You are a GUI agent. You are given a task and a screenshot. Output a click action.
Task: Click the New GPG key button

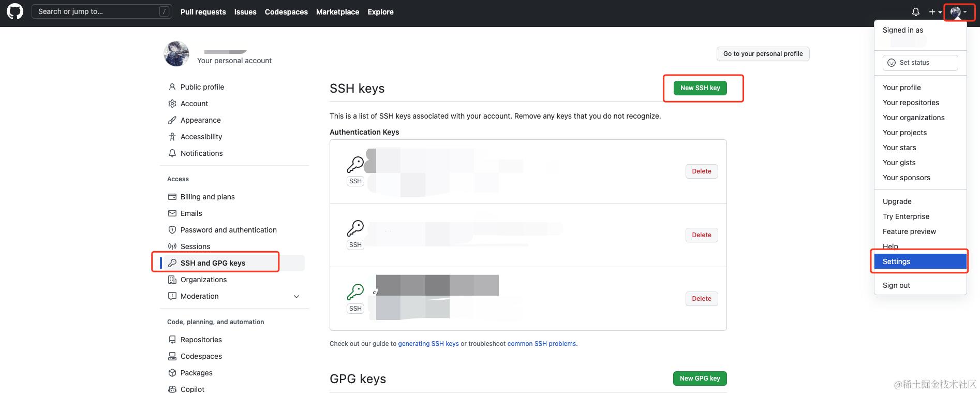tap(700, 379)
